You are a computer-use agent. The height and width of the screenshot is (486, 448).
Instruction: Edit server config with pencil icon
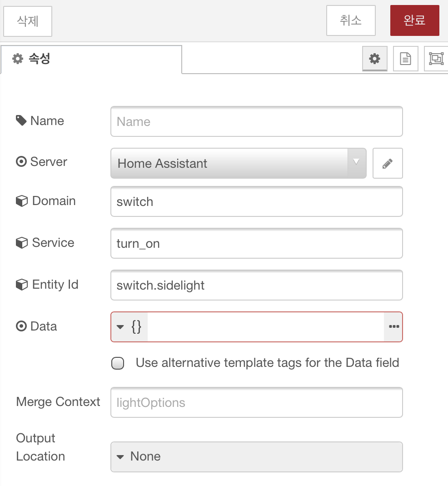click(x=388, y=163)
